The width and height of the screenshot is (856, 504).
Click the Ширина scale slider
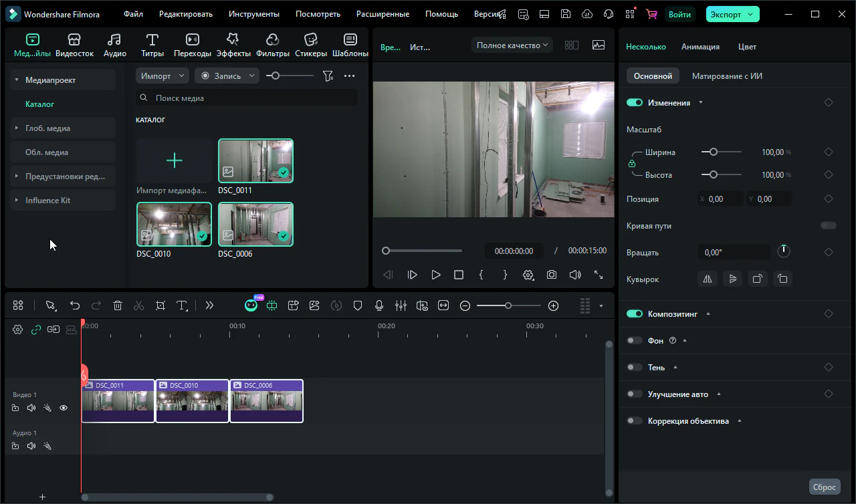(714, 152)
